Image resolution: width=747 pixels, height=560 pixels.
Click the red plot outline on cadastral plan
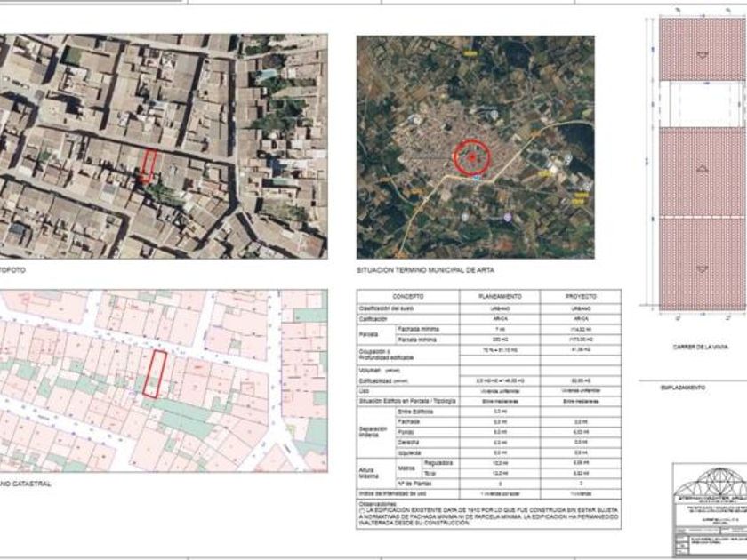click(x=155, y=374)
